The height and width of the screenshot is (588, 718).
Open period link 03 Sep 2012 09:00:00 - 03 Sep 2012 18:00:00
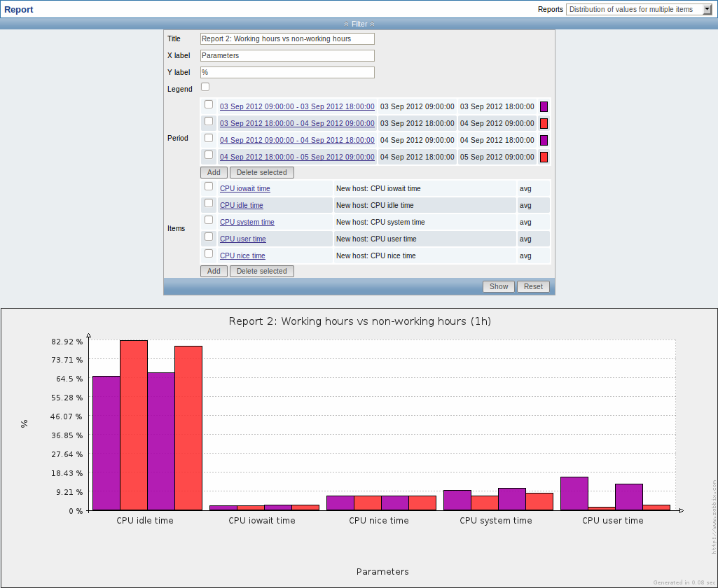coord(297,106)
